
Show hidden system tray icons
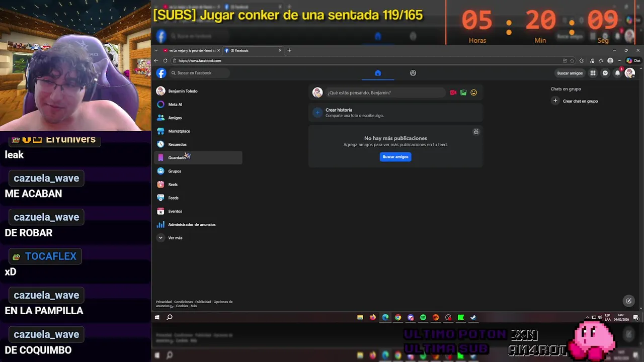pos(588,317)
